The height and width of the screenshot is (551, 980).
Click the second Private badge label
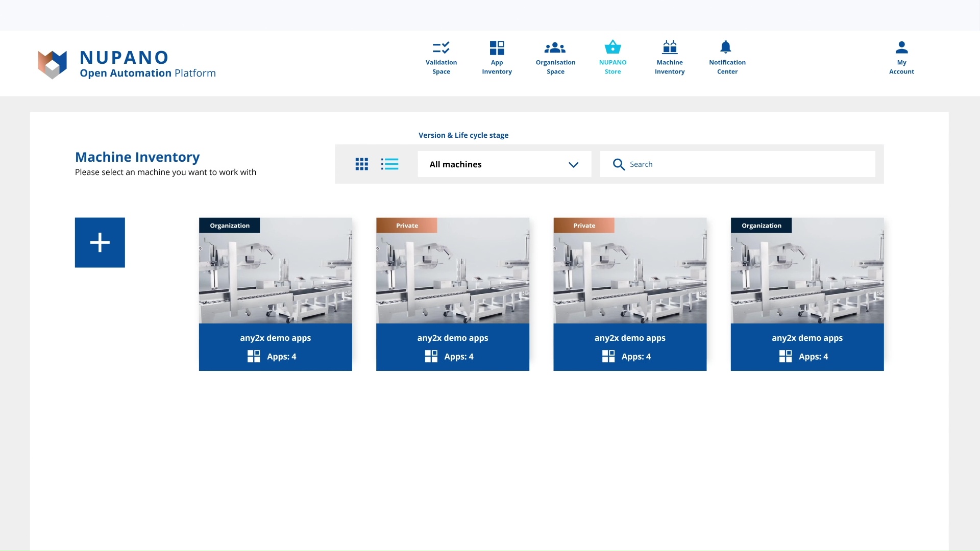click(x=584, y=226)
